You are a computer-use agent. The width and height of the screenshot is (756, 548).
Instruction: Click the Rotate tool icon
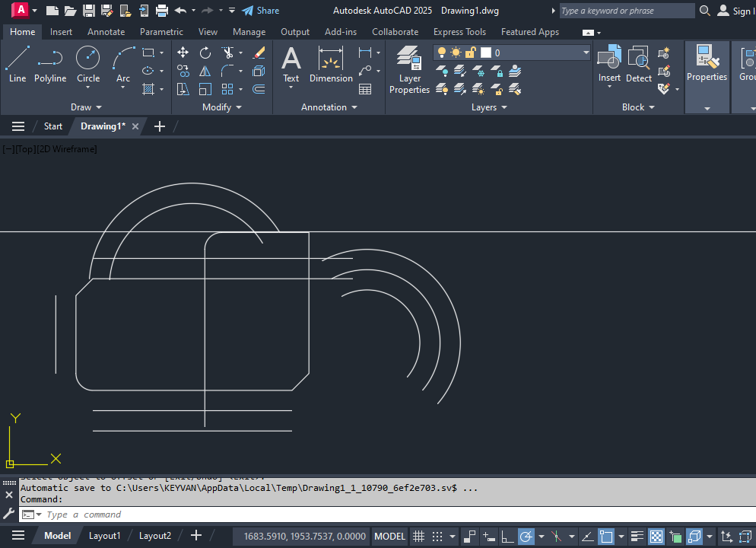(x=205, y=53)
